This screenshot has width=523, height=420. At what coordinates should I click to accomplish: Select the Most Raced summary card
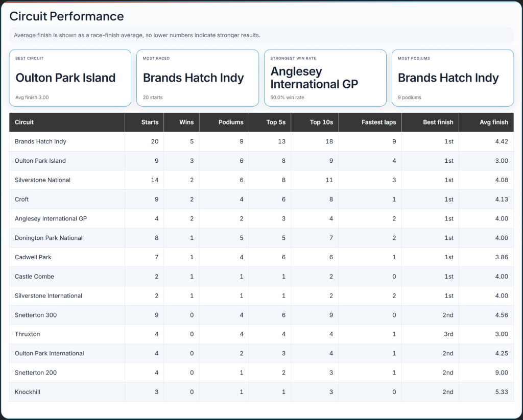click(x=197, y=78)
